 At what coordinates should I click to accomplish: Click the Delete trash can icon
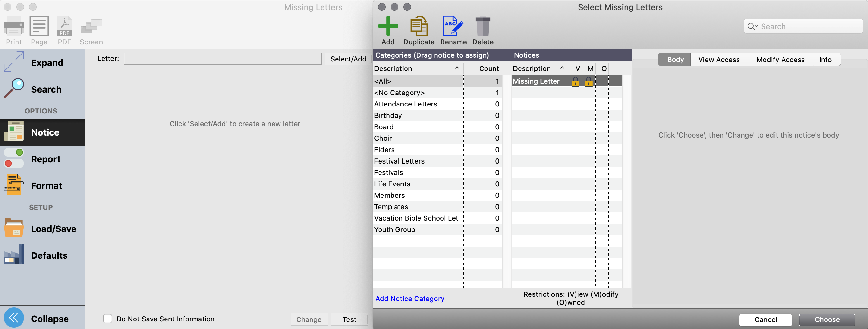click(x=482, y=26)
